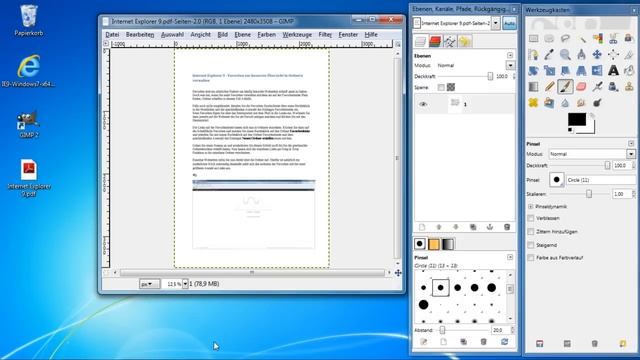
Task: Select the Blend gradient tool
Action: [x=533, y=87]
